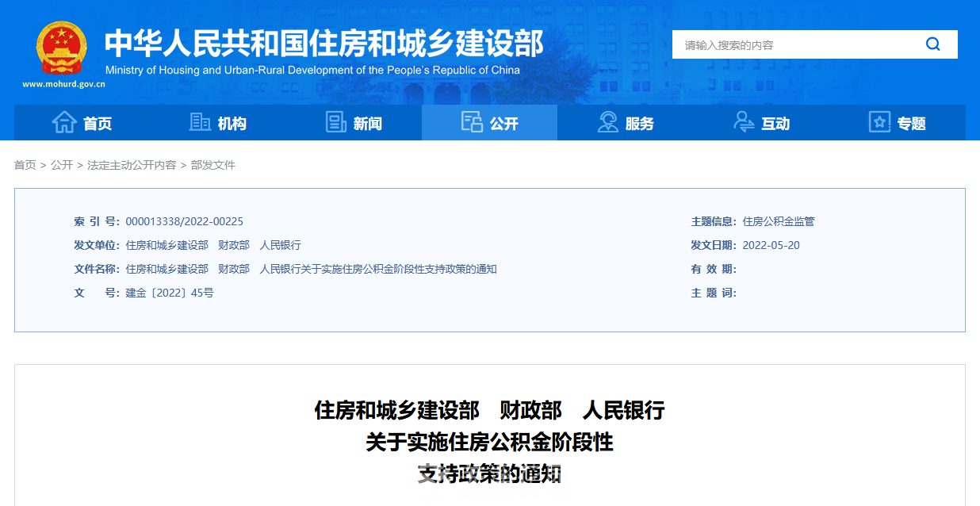Click the 主题信息 field label
The width and height of the screenshot is (980, 506).
pos(714,221)
